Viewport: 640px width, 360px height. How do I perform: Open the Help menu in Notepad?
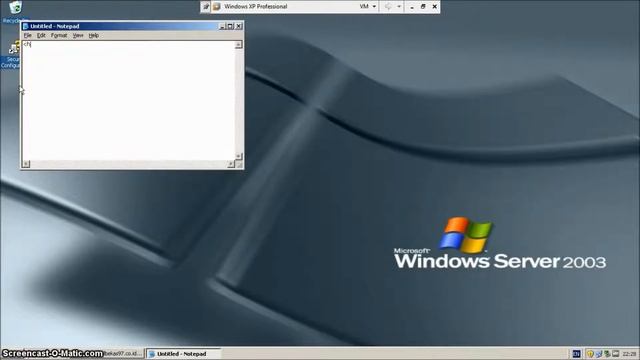(93, 36)
